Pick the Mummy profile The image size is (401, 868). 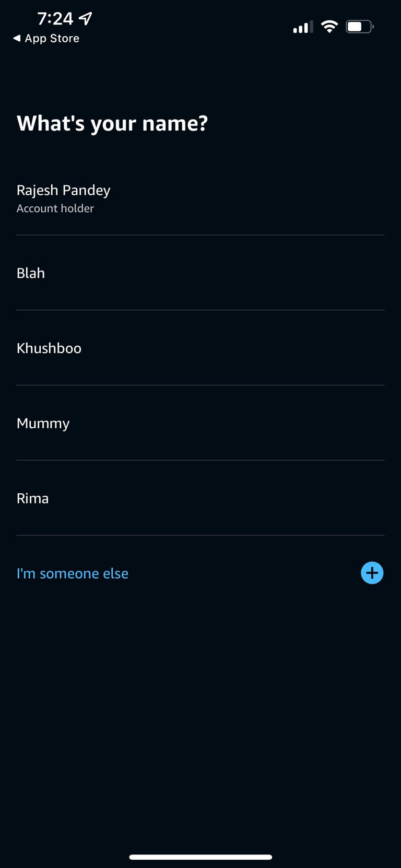tap(43, 424)
